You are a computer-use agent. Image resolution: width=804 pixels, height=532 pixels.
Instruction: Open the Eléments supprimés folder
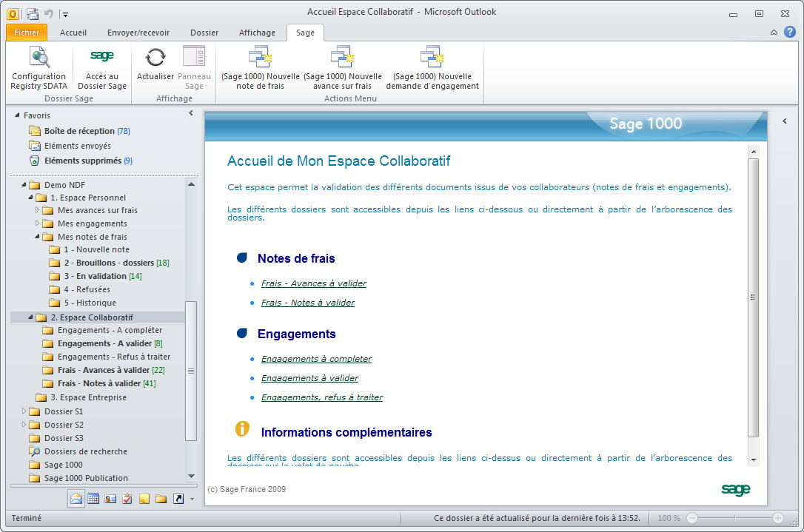click(x=81, y=161)
